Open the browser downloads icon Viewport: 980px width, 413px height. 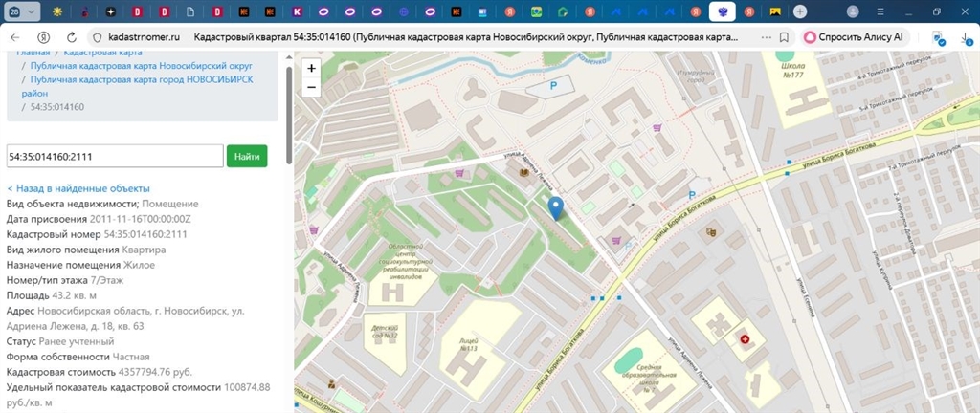coord(965,36)
